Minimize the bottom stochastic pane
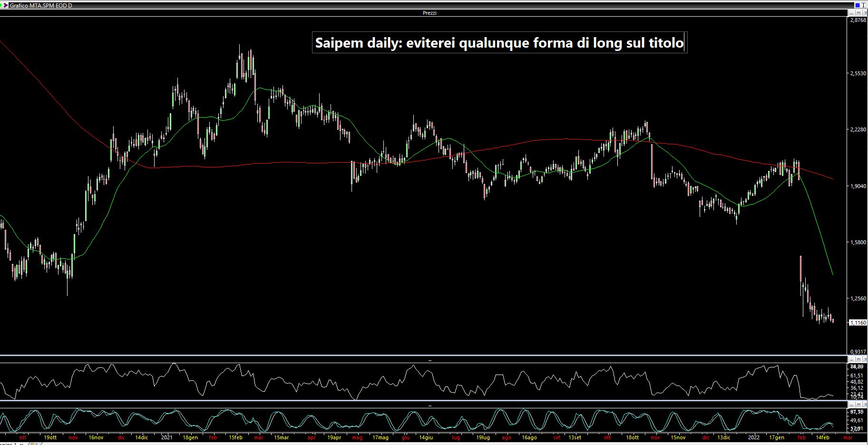868x445 pixels. click(851, 405)
